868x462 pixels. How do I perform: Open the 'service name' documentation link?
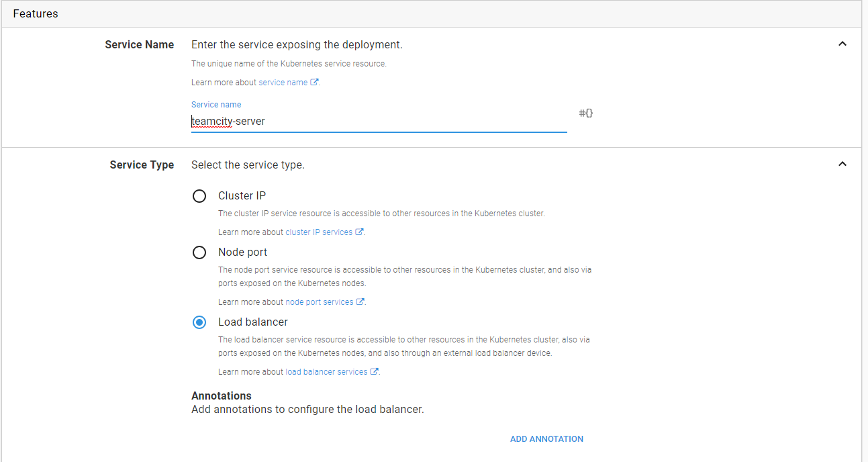[x=283, y=83]
